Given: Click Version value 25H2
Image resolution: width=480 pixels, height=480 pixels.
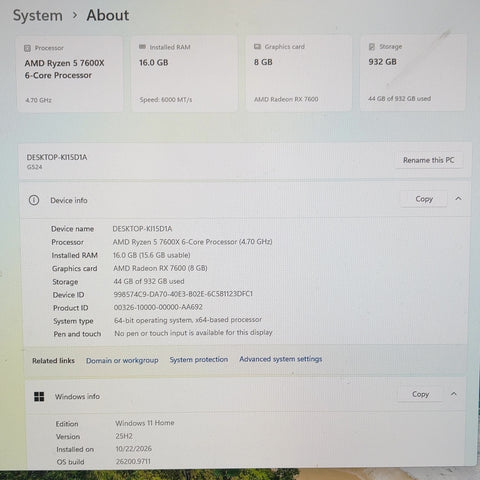Looking at the screenshot, I should (124, 436).
